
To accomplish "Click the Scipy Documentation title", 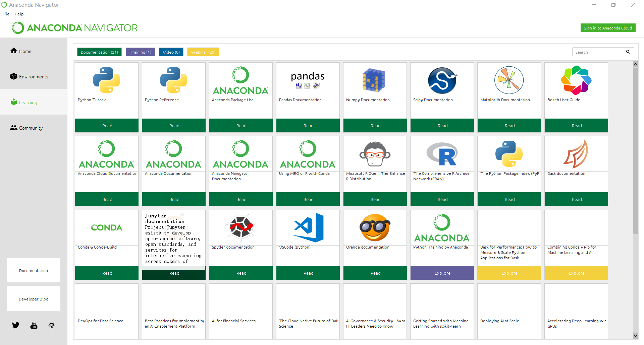I will click(x=433, y=100).
